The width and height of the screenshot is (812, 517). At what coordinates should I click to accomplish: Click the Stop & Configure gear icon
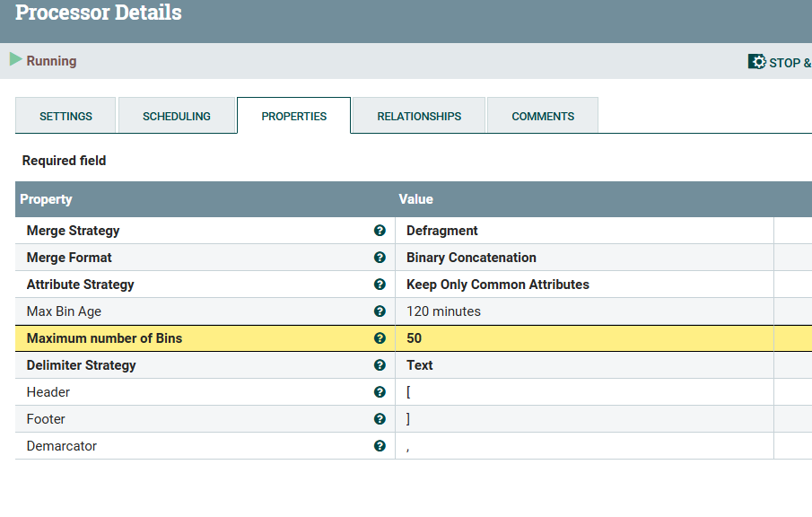(x=756, y=62)
